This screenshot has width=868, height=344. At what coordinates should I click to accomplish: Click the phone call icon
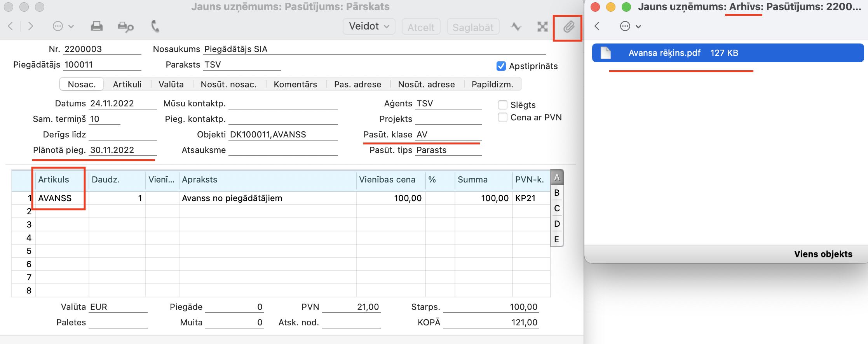tap(155, 26)
